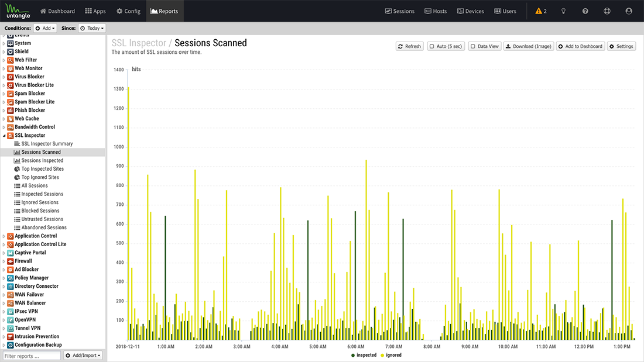Click the Intrusion Prevention app icon
The width and height of the screenshot is (644, 362).
click(x=11, y=336)
